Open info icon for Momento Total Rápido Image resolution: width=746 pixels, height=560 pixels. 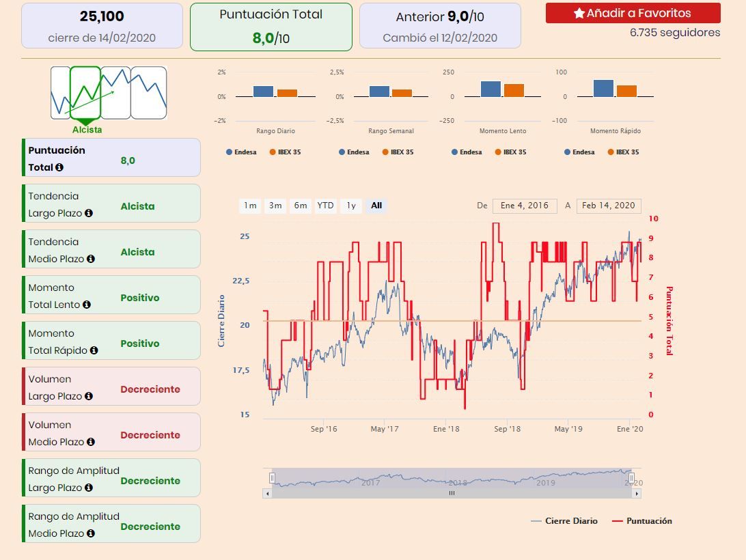(94, 350)
